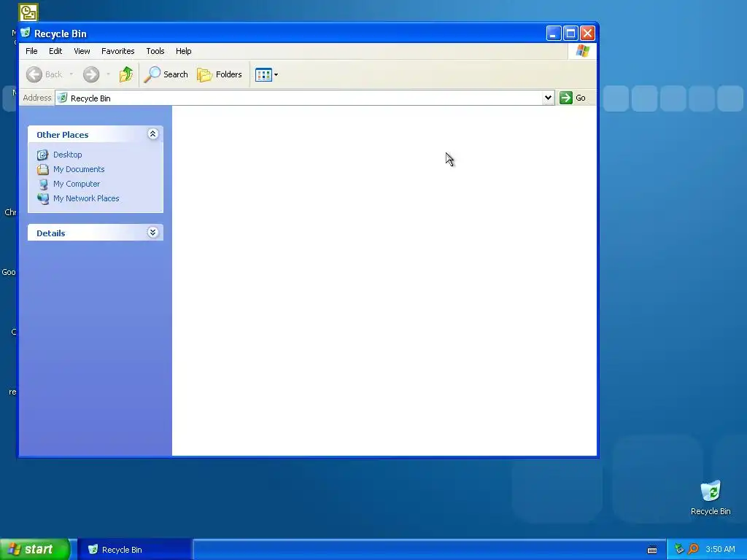Click inside the Address bar field
Screen dimensions: 747x560
[x=305, y=98]
